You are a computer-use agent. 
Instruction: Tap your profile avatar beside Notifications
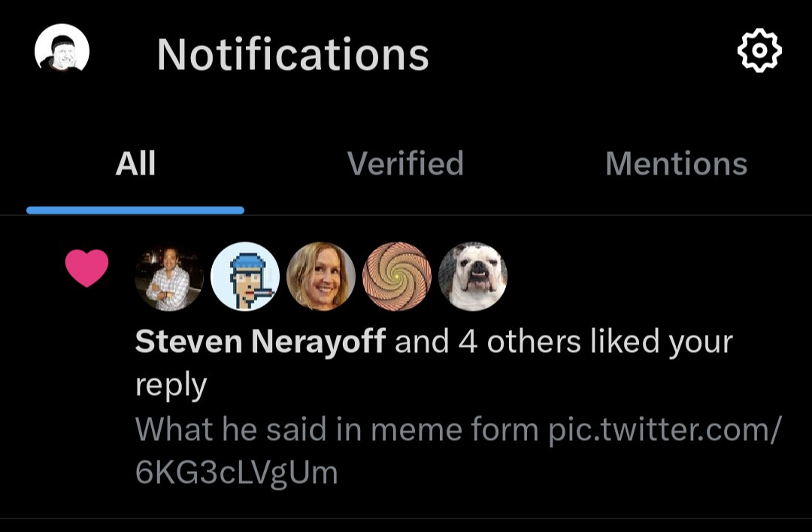coord(62,51)
